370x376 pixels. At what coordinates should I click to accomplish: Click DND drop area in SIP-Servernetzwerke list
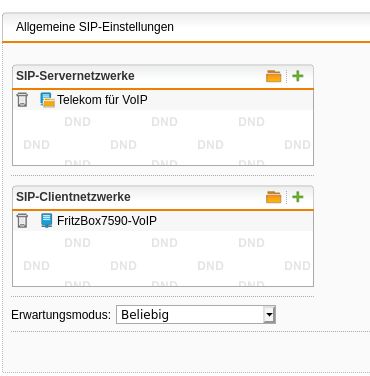(163, 138)
